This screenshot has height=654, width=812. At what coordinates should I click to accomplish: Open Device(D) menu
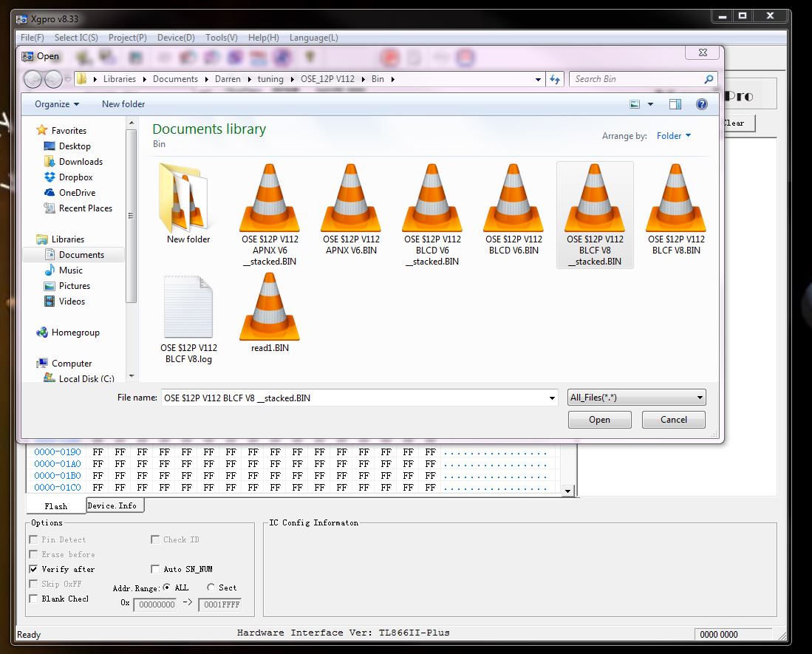coord(176,38)
